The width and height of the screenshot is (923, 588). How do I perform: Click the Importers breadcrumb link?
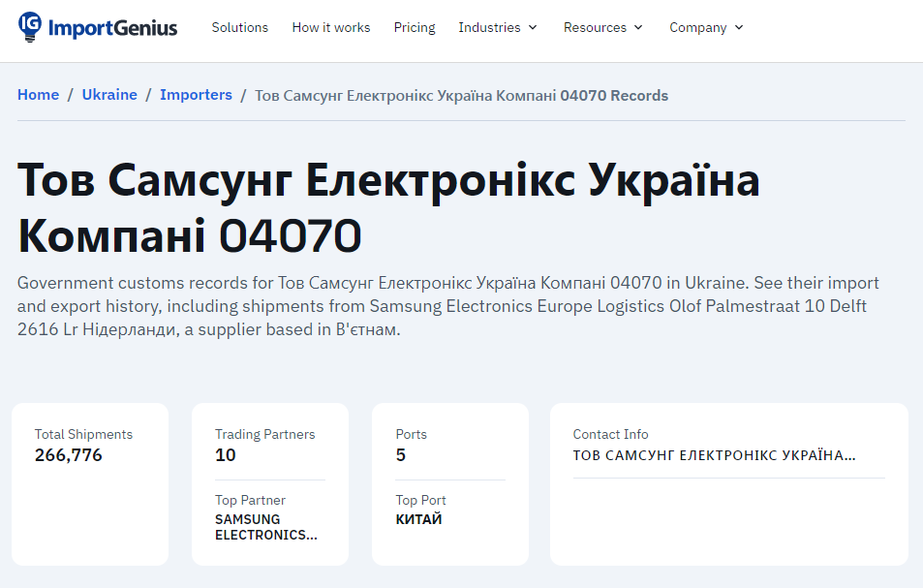click(x=197, y=94)
